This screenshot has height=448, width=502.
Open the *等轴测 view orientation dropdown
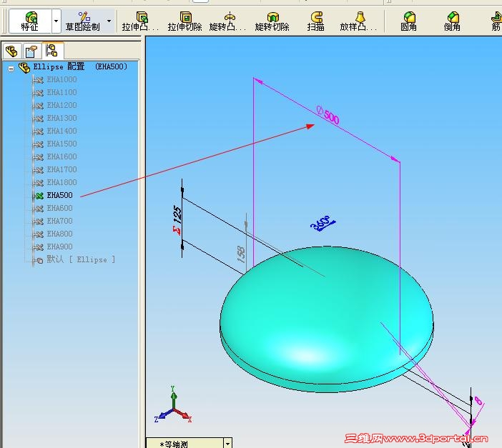tap(227, 444)
